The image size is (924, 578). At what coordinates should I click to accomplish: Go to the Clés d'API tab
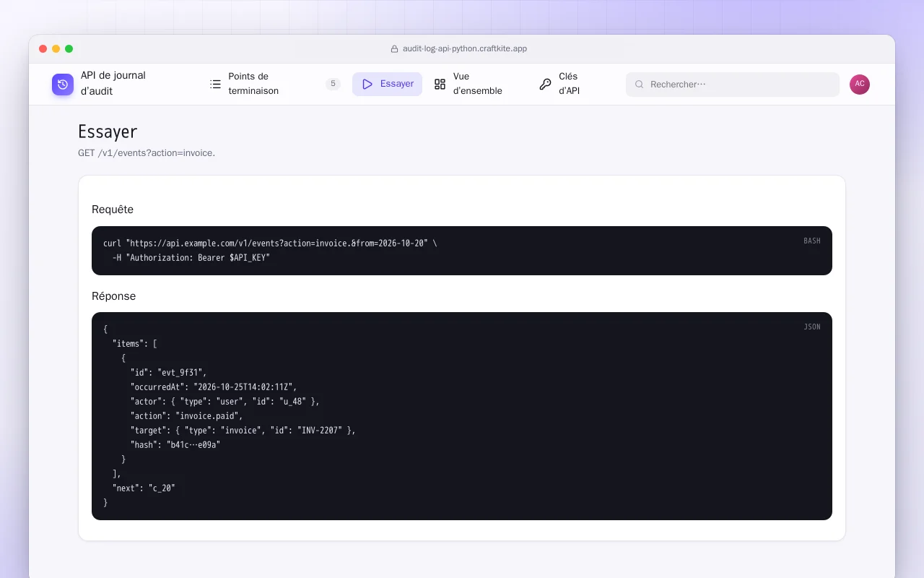(567, 84)
